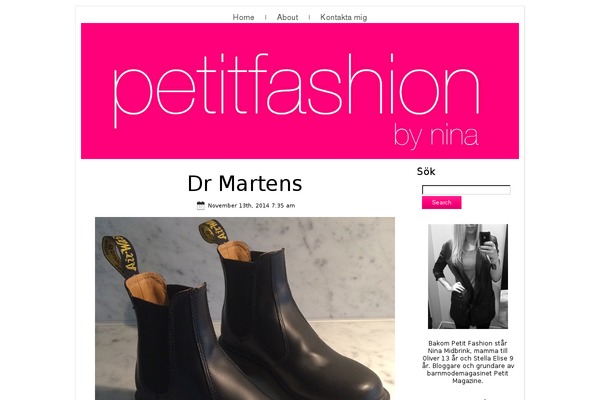This screenshot has width=600, height=400.
Task: Click the left boot's yellow AirWair pull tab
Action: [x=119, y=253]
